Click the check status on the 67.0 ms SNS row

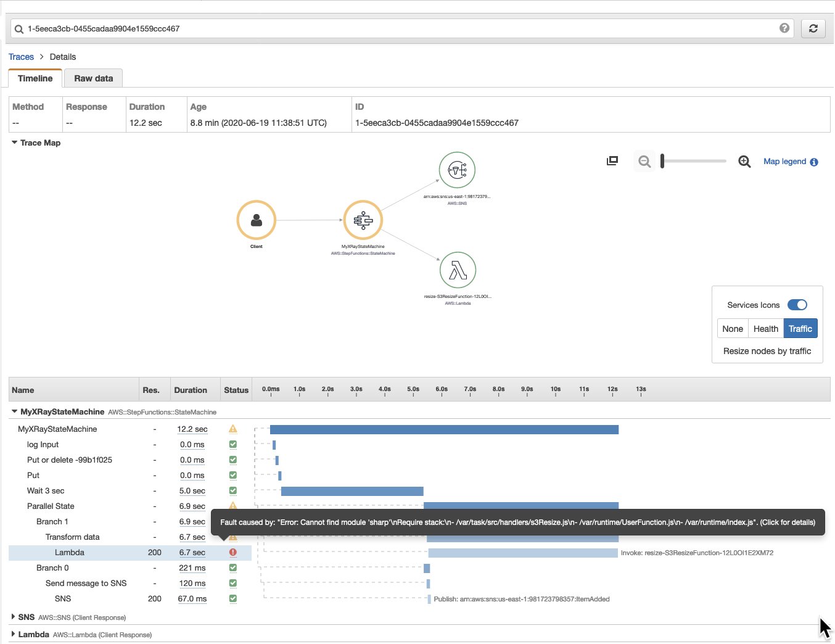[233, 598]
